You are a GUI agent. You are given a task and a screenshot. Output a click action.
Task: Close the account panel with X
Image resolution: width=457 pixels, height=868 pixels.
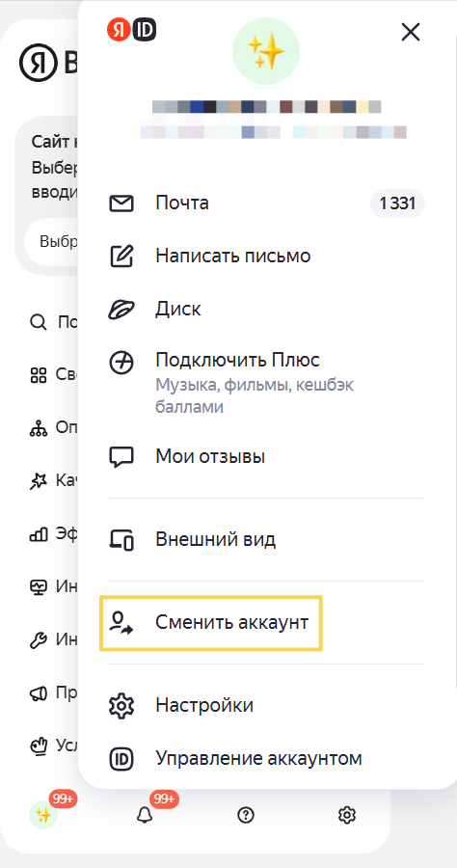(x=411, y=33)
